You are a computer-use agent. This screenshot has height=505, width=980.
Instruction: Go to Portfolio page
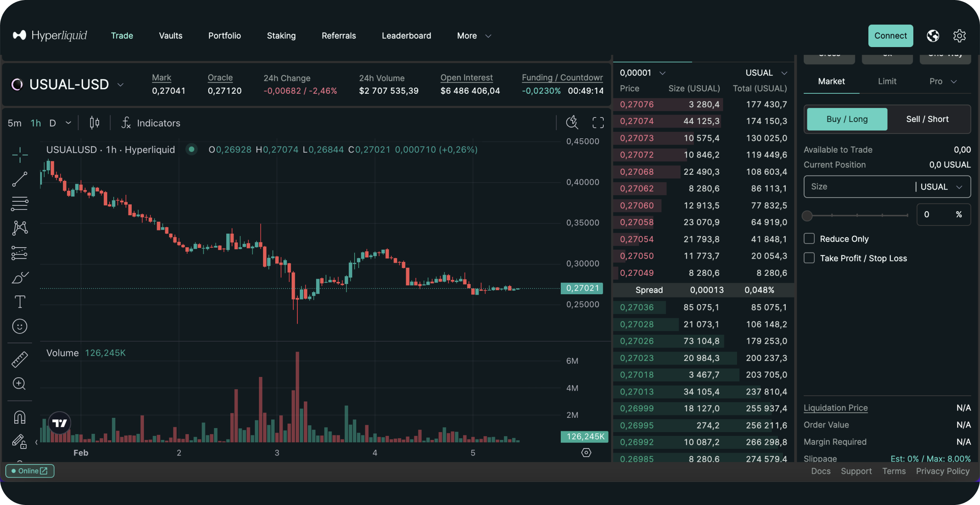pyautogui.click(x=225, y=36)
